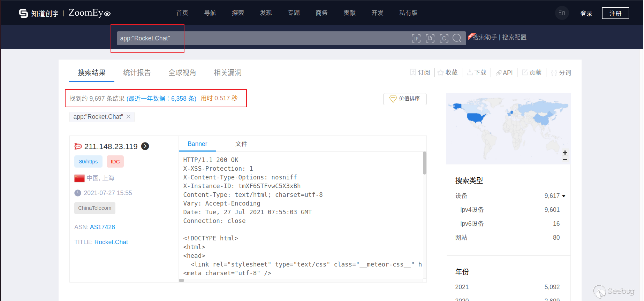Click the 下载 download button
644x301 pixels.
point(476,72)
